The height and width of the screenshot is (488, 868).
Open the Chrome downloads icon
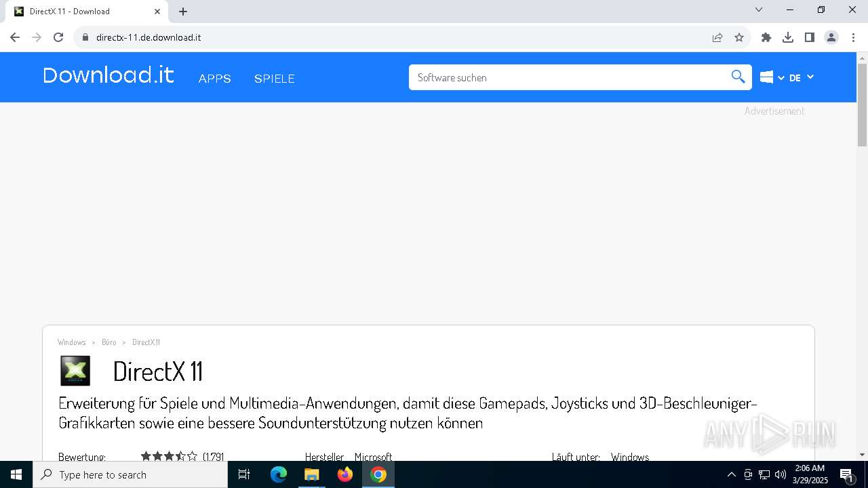[788, 37]
